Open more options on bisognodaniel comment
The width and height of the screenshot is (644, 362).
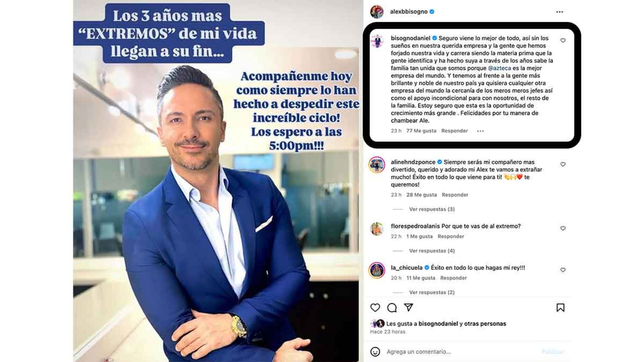(480, 131)
